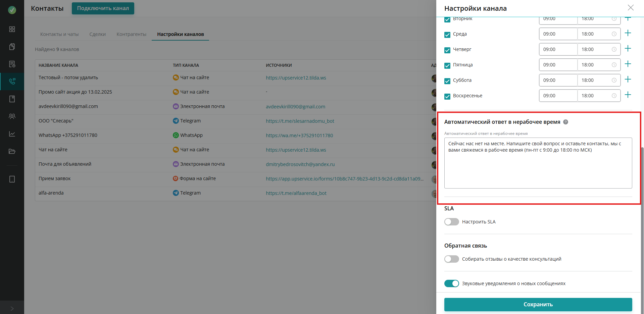The image size is (644, 314).
Task: Click chat icon in Тестовый - потом удалить row
Action: pyautogui.click(x=176, y=77)
